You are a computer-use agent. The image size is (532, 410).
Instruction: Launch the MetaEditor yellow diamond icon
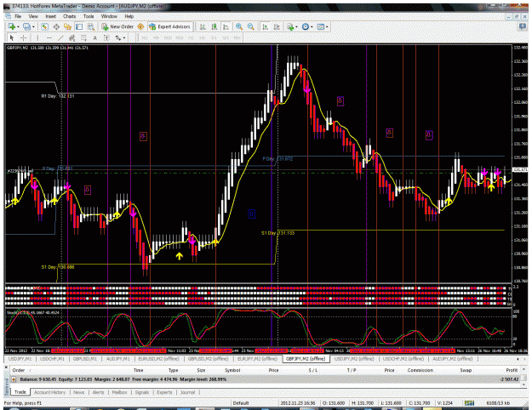[x=140, y=26]
